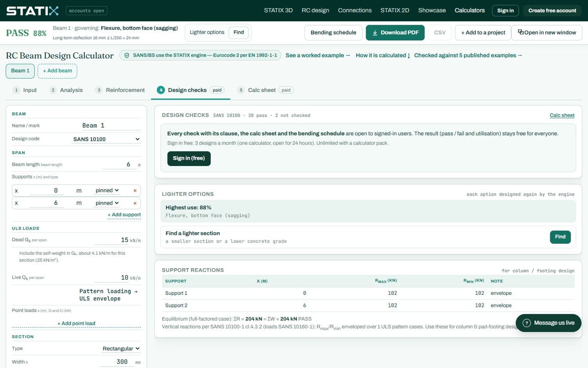Screen dimensions: 588x368
Task: Open See a worked example link
Action: (318, 55)
